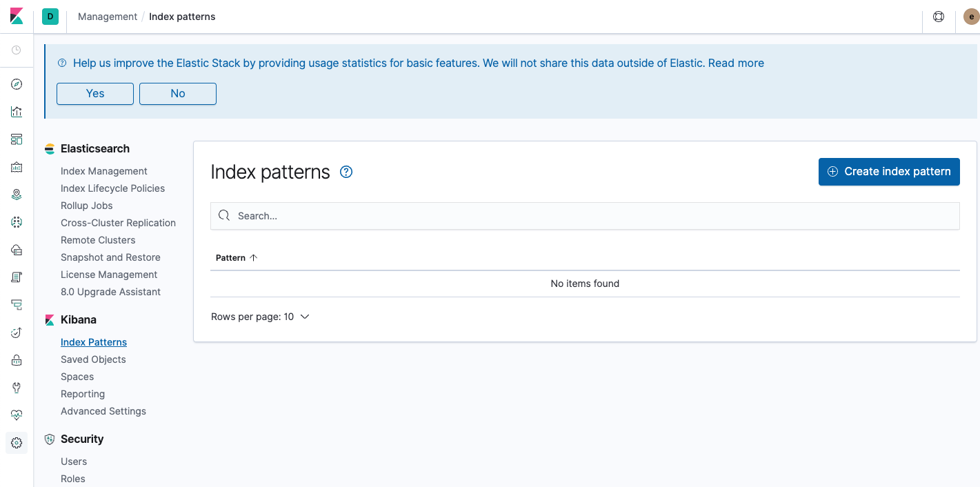This screenshot has height=487, width=980.
Task: Open Snapshot and Restore
Action: [110, 257]
